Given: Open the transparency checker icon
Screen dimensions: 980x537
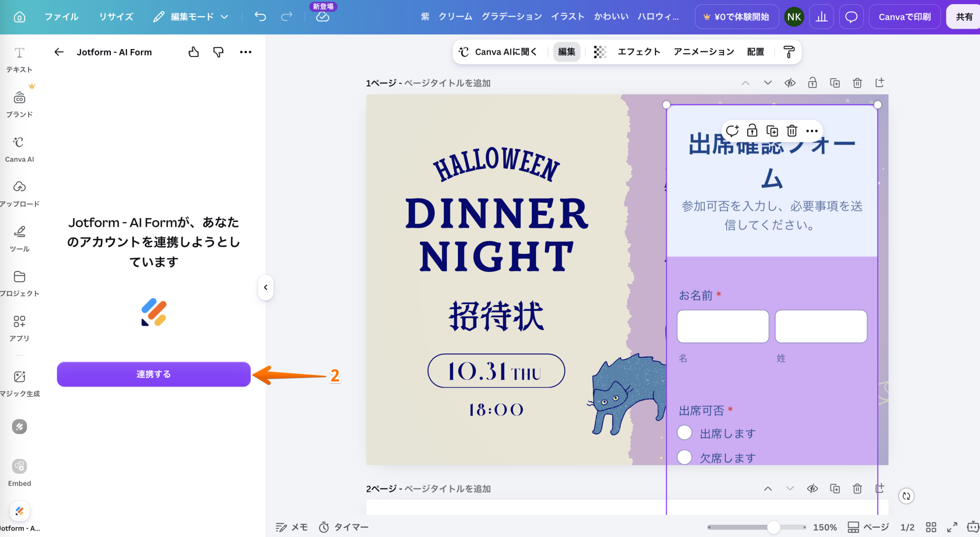Looking at the screenshot, I should click(600, 52).
